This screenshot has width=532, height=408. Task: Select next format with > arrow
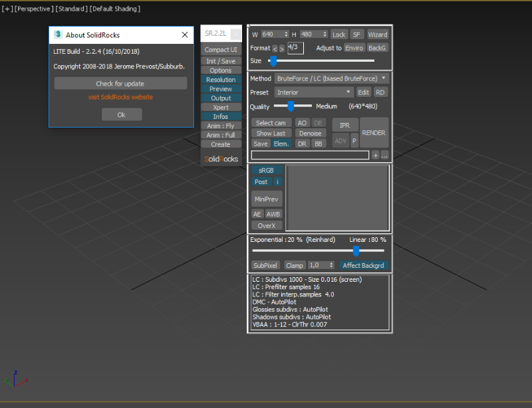(281, 49)
